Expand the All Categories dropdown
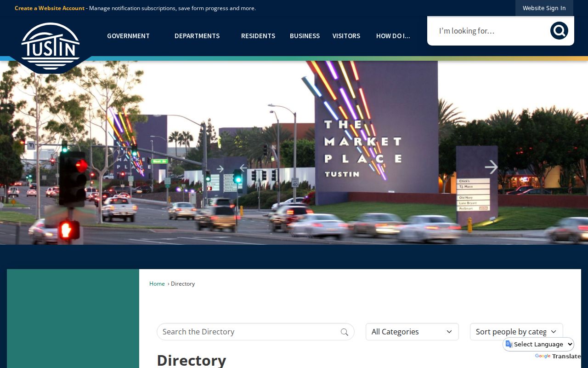This screenshot has width=588, height=368. pos(412,332)
